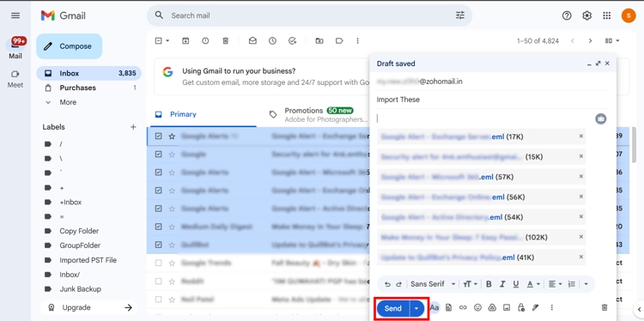The width and height of the screenshot is (644, 321).
Task: Move selected emails to a folder
Action: 319,40
